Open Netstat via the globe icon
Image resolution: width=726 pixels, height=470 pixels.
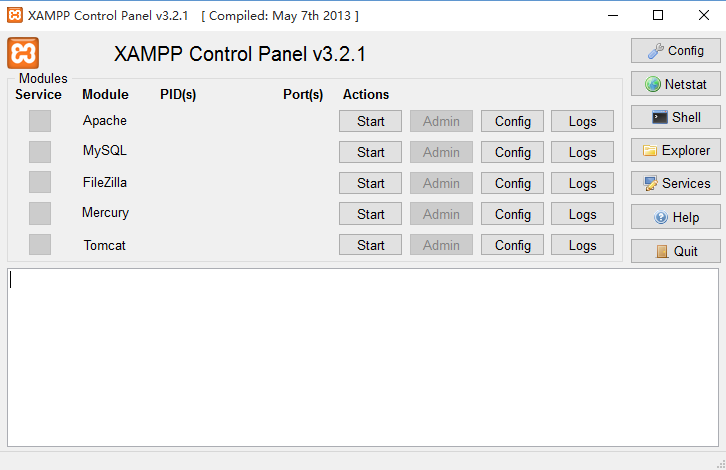click(653, 84)
